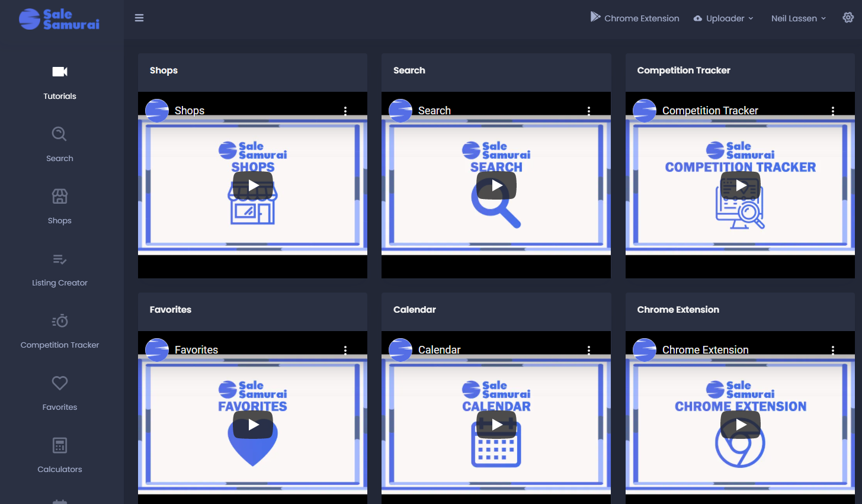
Task: Open more options on Favorites video
Action: (x=345, y=350)
